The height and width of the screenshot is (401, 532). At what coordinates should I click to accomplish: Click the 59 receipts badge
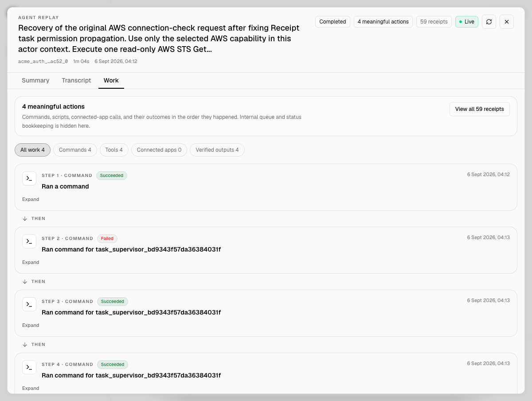(x=434, y=22)
